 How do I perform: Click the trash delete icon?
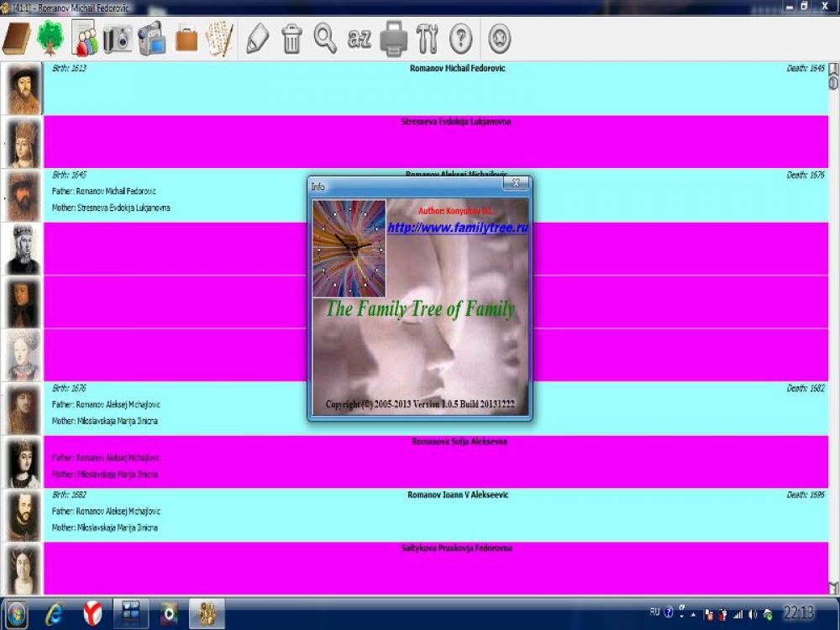point(291,37)
